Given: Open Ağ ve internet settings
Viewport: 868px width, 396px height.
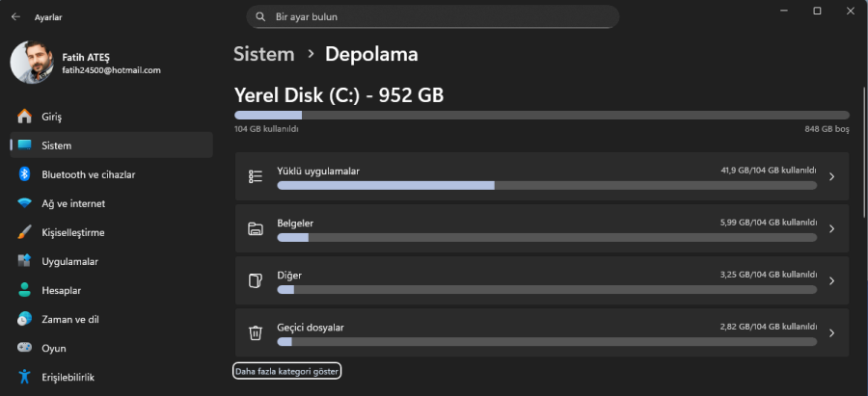Looking at the screenshot, I should coord(73,203).
